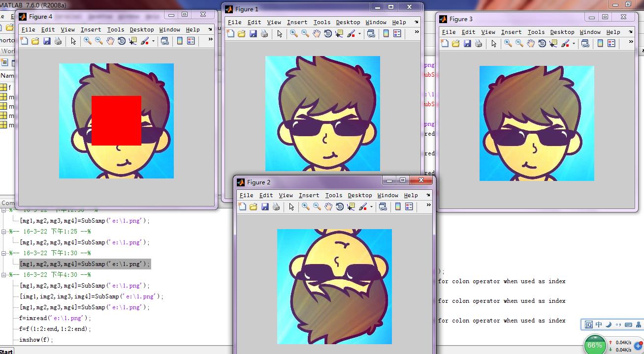Image resolution: width=644 pixels, height=354 pixels.
Task: Select highlighted SubSamp command in history
Action: click(85, 264)
